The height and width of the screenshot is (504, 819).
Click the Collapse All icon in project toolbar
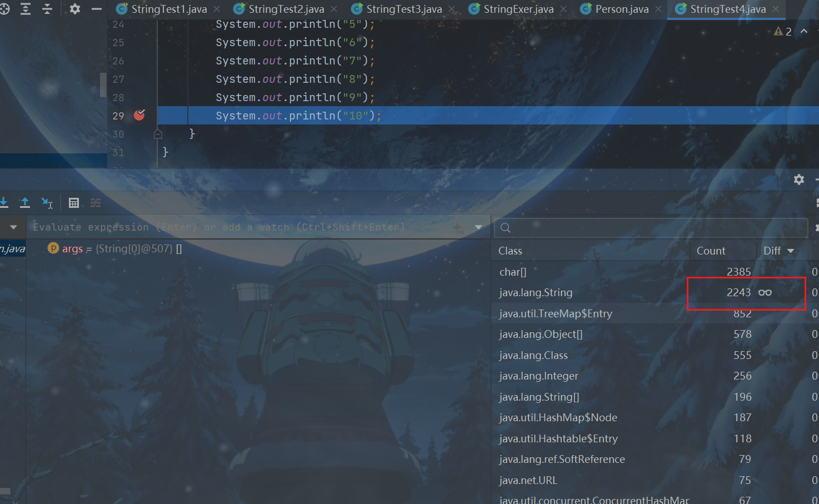[x=47, y=9]
